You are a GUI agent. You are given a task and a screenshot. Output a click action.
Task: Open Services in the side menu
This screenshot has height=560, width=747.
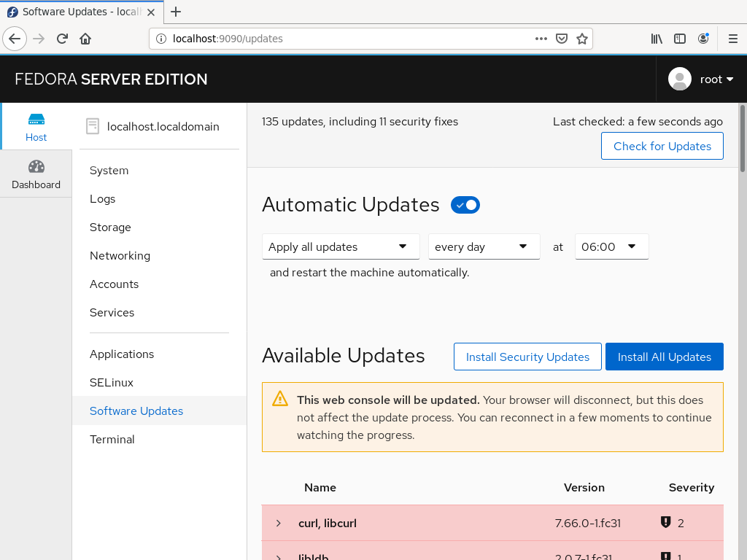click(112, 312)
